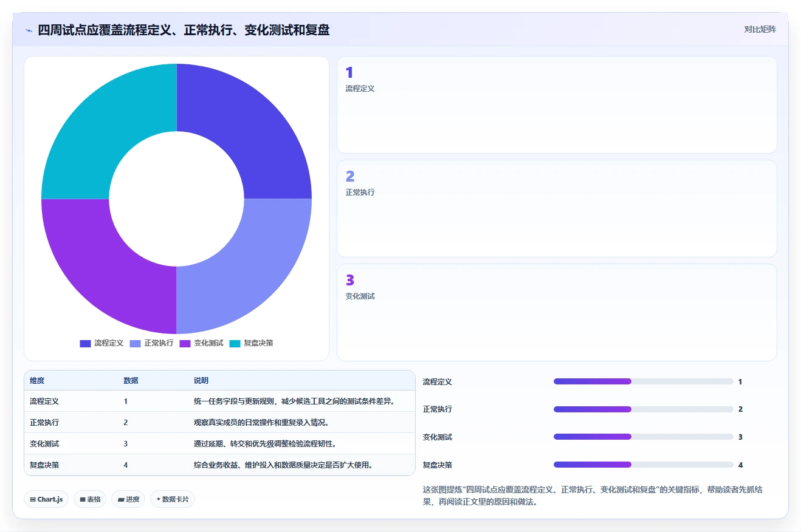This screenshot has width=801, height=532.
Task: Select the card numbered 2 正常执行
Action: (x=557, y=208)
